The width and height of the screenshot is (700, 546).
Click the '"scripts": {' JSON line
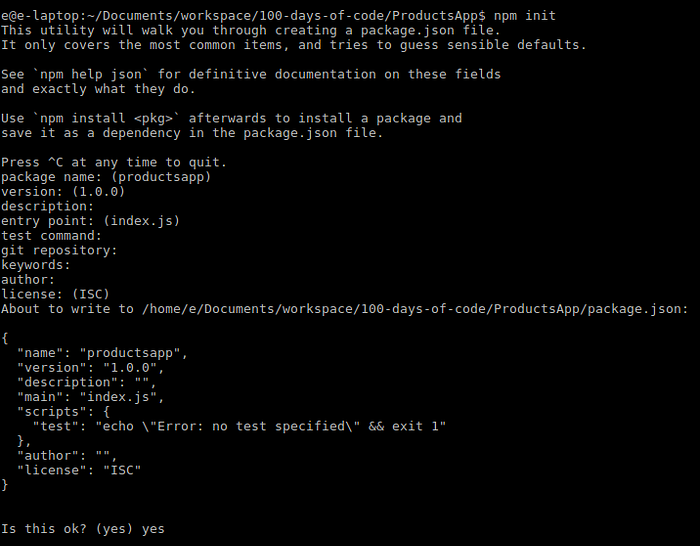click(x=63, y=412)
